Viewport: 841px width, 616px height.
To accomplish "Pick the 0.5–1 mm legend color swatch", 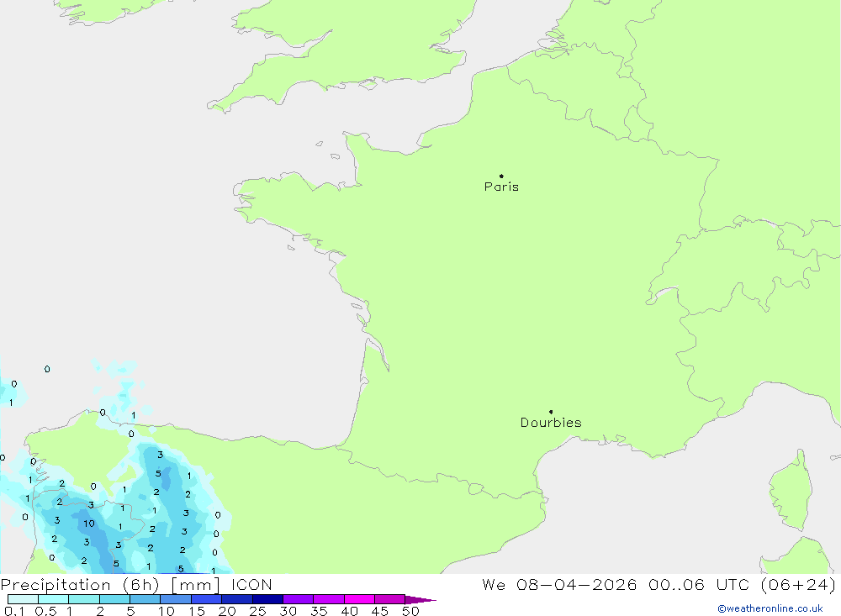I will (x=54, y=599).
